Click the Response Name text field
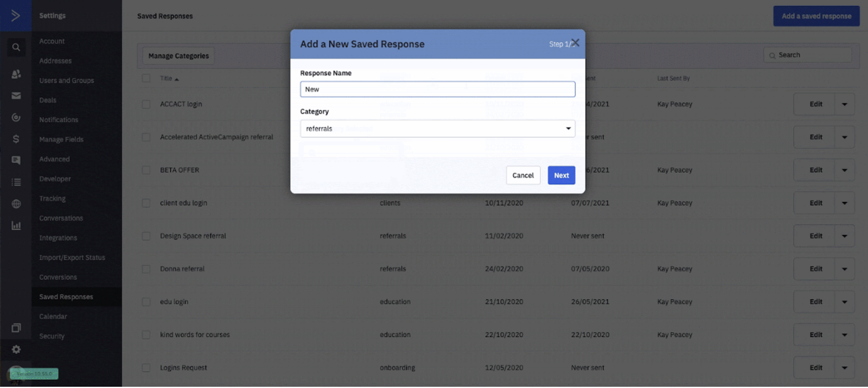The image size is (868, 388). [437, 90]
